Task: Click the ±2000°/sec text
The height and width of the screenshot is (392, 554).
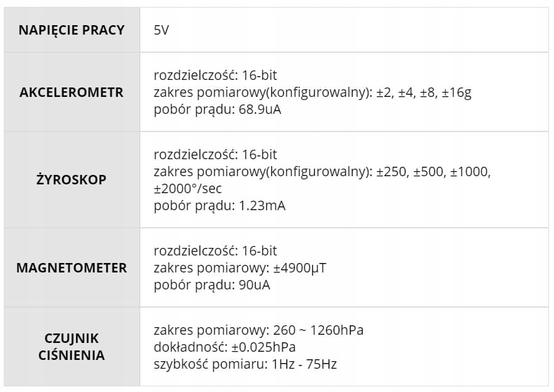Action: click(188, 188)
